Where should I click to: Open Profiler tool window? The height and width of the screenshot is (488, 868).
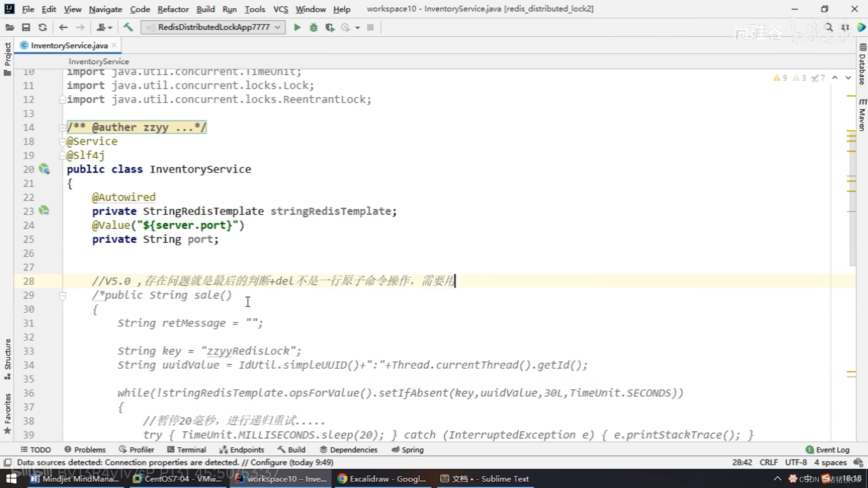pyautogui.click(x=136, y=450)
